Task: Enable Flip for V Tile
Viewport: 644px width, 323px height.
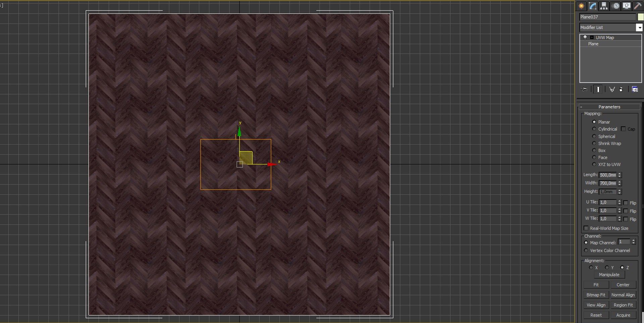Action: 626,211
